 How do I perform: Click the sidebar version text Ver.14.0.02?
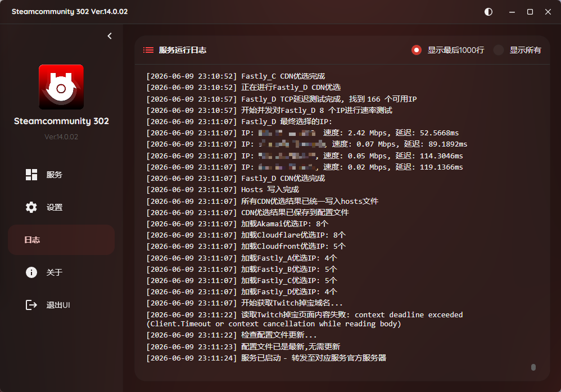pyautogui.click(x=61, y=137)
